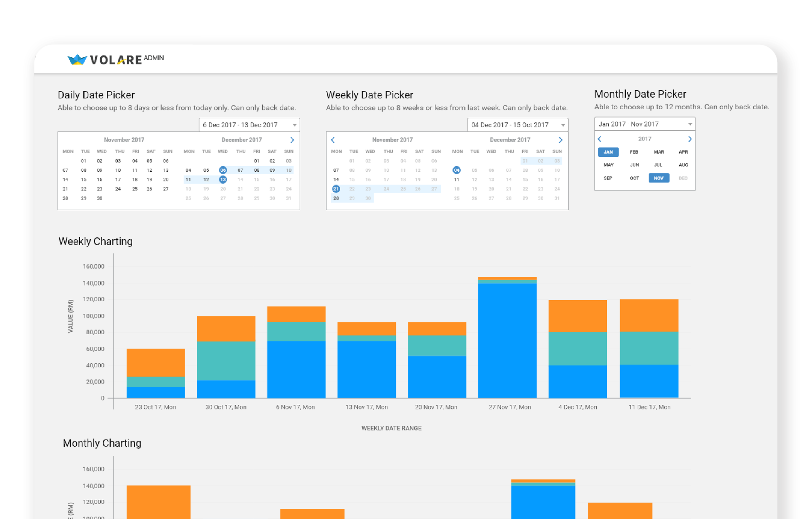Pick November 14 in Weekly Date Picker

point(336,179)
